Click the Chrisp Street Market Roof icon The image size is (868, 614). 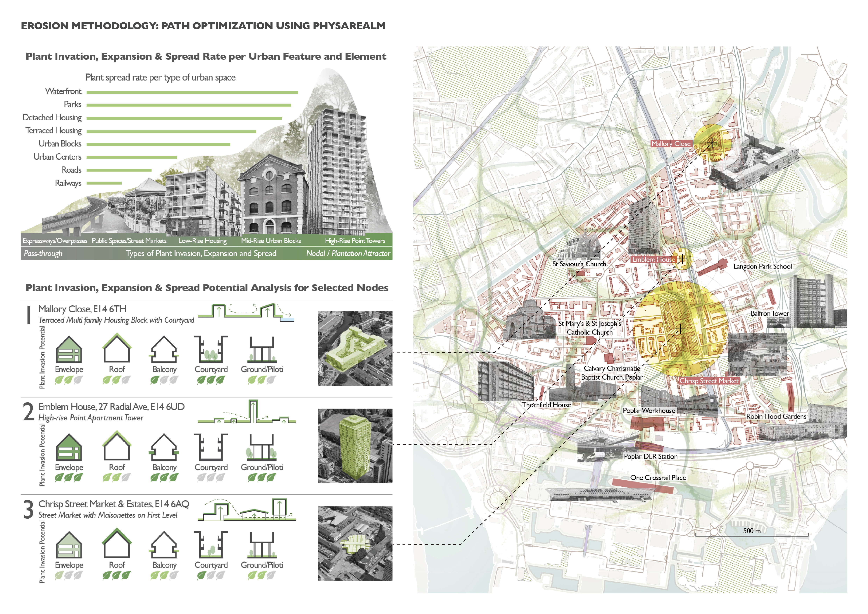click(x=117, y=544)
